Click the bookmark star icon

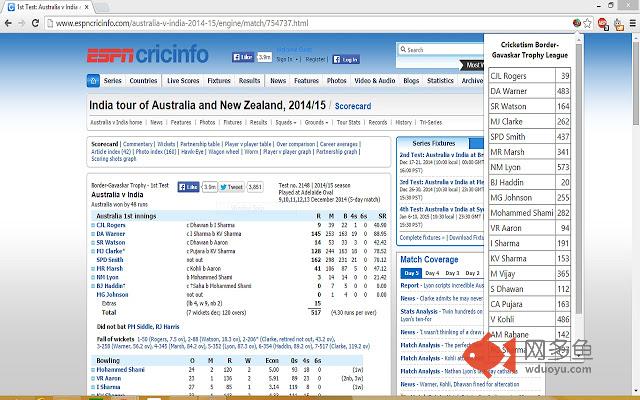[x=587, y=23]
